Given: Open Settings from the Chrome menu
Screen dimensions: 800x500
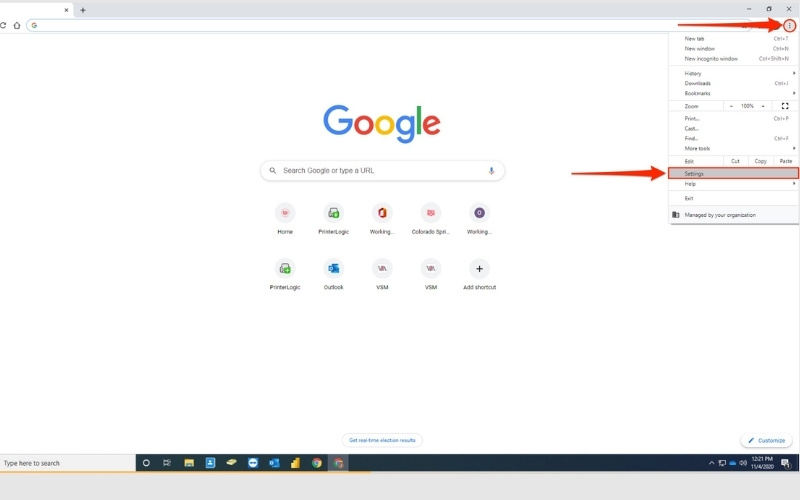Looking at the screenshot, I should point(734,173).
